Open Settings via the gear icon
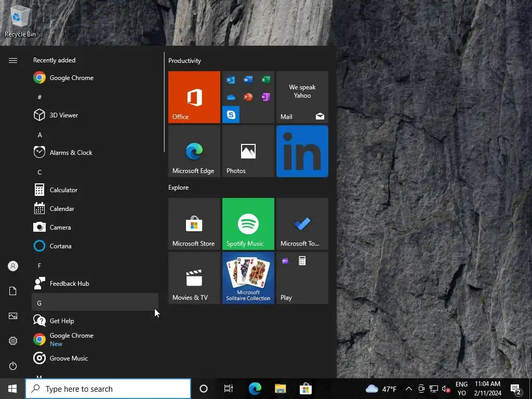The width and height of the screenshot is (532, 399). pyautogui.click(x=13, y=341)
